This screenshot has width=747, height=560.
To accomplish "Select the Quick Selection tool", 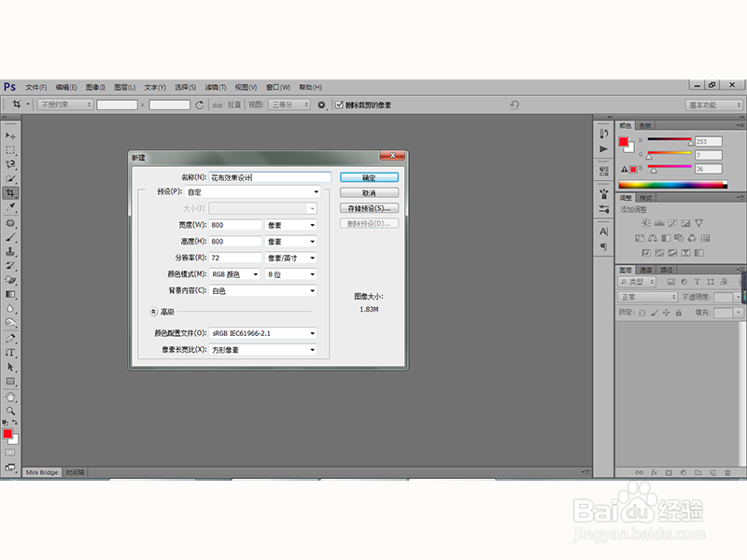I will coord(10,179).
